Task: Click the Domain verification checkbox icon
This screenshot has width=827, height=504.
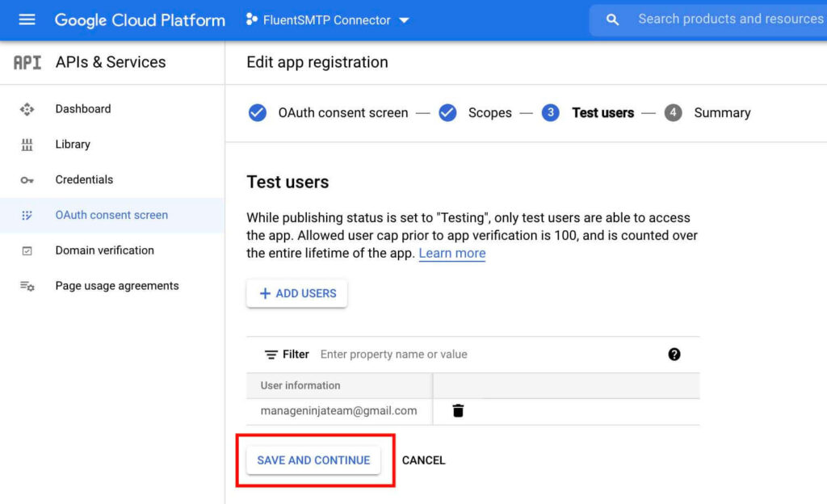Action: 27,251
